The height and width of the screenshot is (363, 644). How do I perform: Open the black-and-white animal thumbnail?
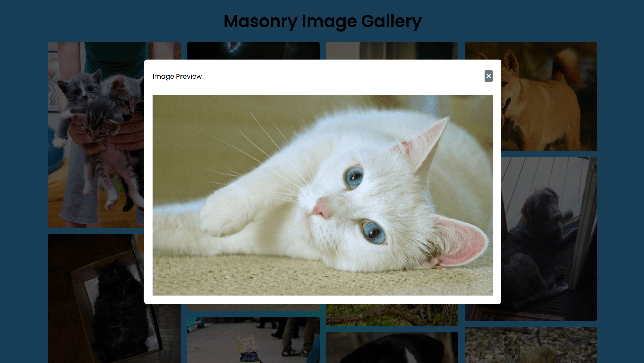[392, 348]
